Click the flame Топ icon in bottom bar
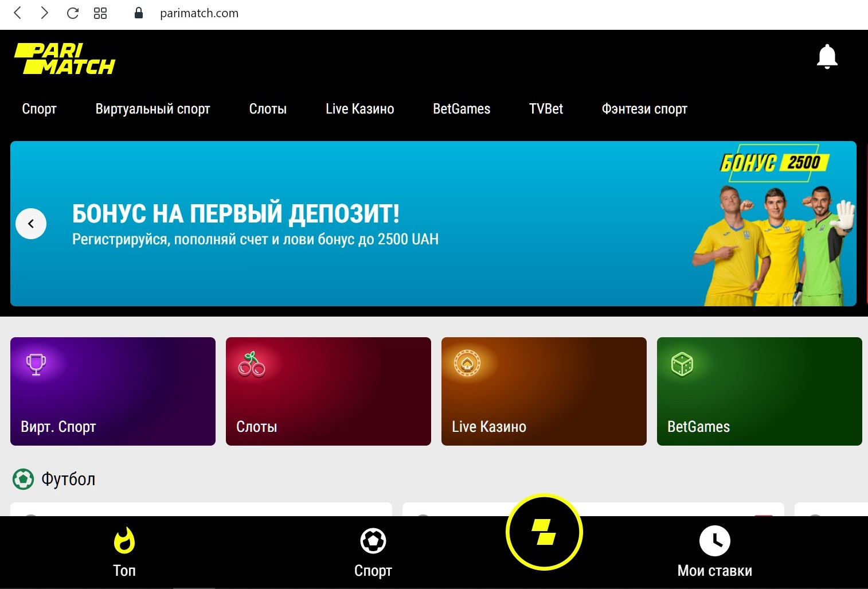868x589 pixels. pos(124,540)
